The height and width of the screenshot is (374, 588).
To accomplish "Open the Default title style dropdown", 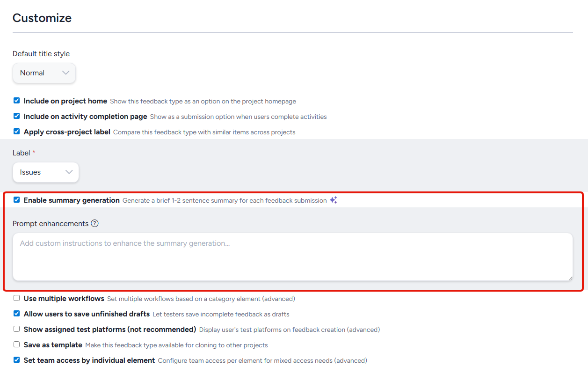I will click(x=44, y=73).
